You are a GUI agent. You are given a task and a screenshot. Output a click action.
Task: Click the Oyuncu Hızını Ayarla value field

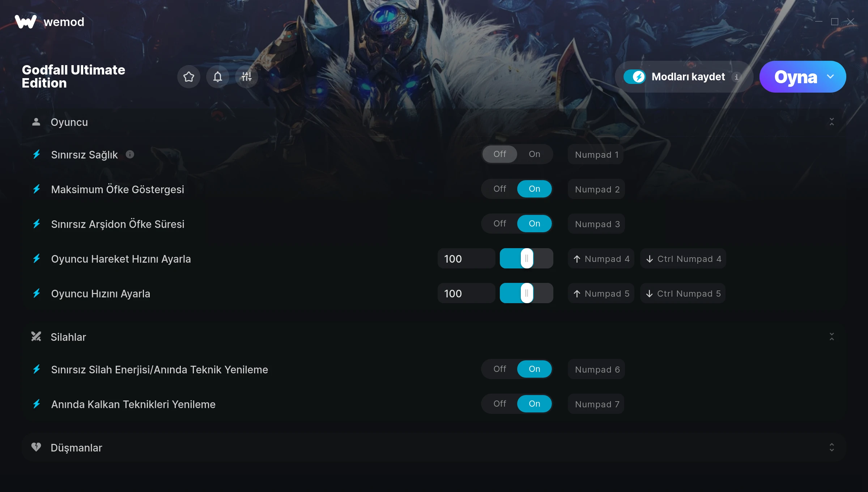point(466,293)
